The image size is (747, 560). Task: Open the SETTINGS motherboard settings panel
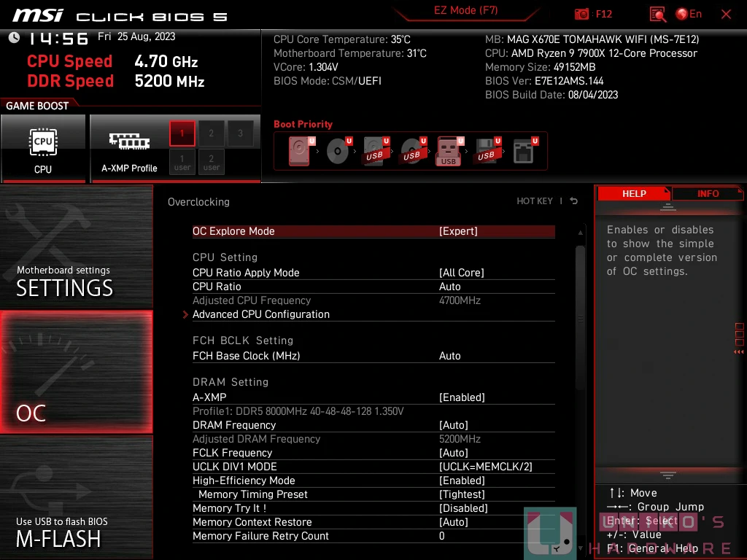pyautogui.click(x=76, y=246)
